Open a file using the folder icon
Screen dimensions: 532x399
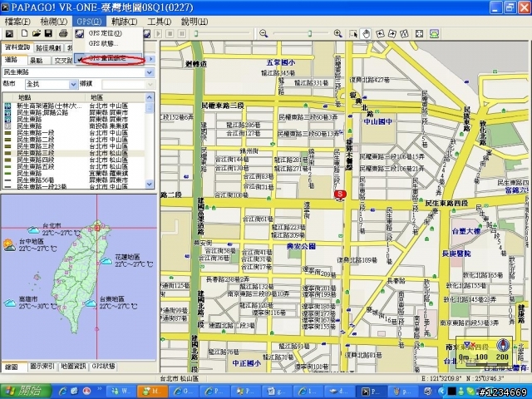point(37,33)
